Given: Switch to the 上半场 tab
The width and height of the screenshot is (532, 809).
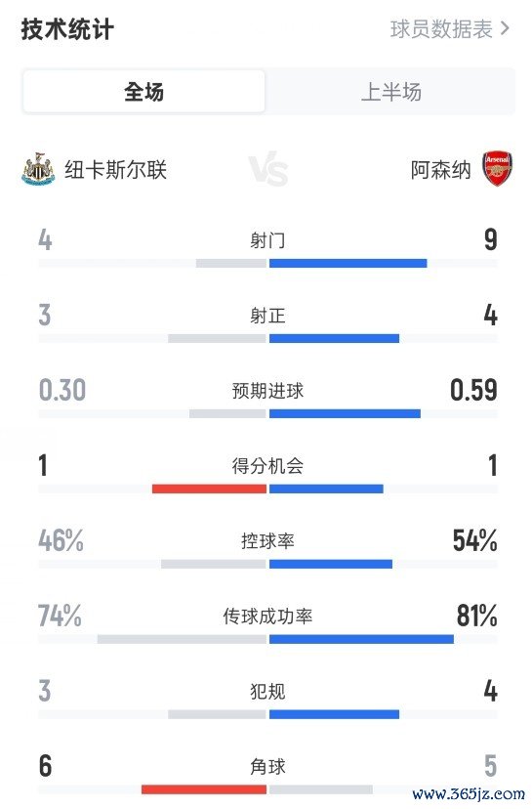Looking at the screenshot, I should click(391, 92).
